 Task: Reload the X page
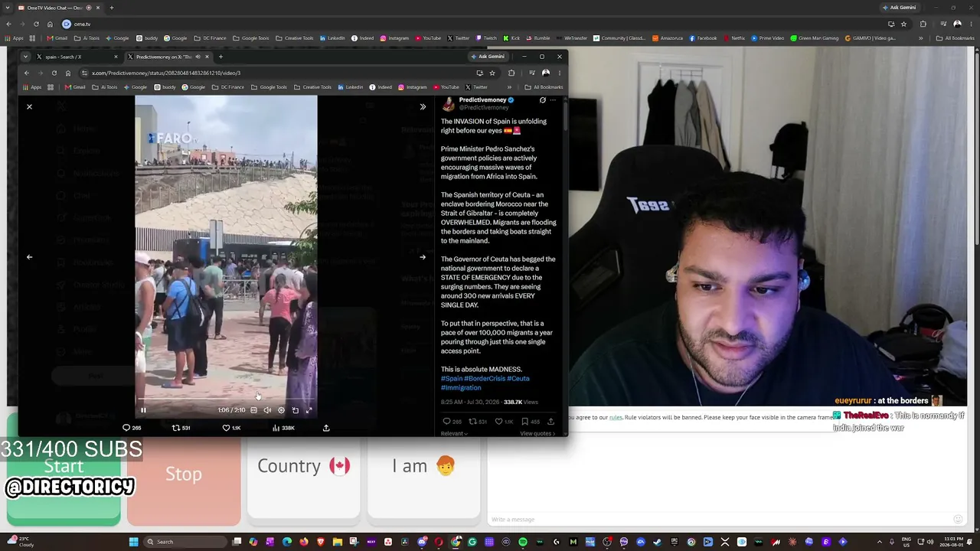pos(54,73)
